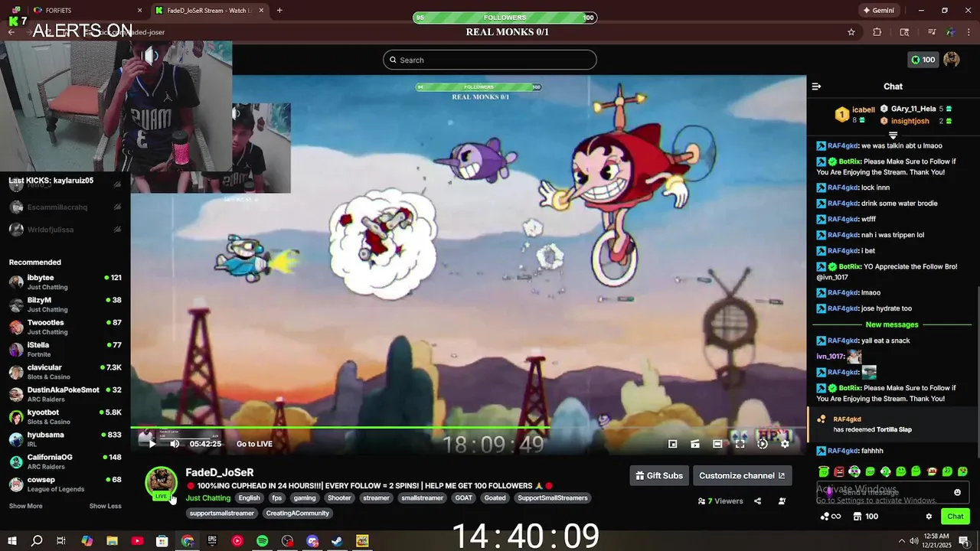The image size is (980, 551).
Task: Toggle theater mode in the player
Action: (x=717, y=444)
